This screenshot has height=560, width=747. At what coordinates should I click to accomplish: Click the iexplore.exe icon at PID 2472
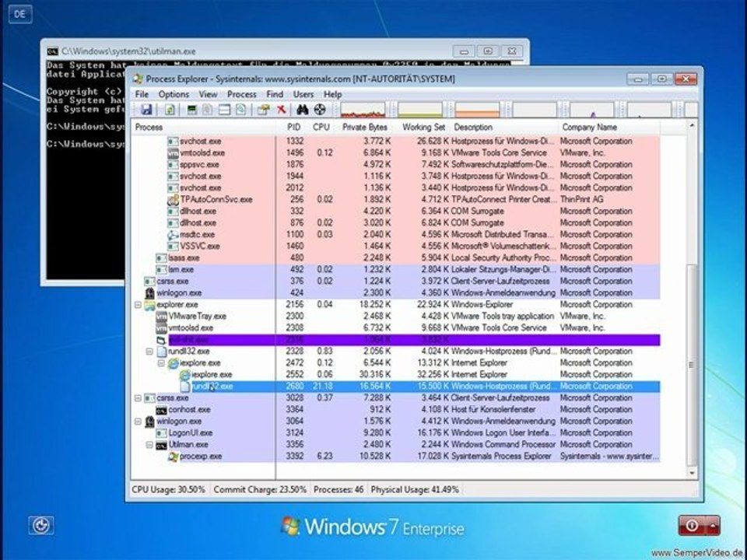[173, 363]
